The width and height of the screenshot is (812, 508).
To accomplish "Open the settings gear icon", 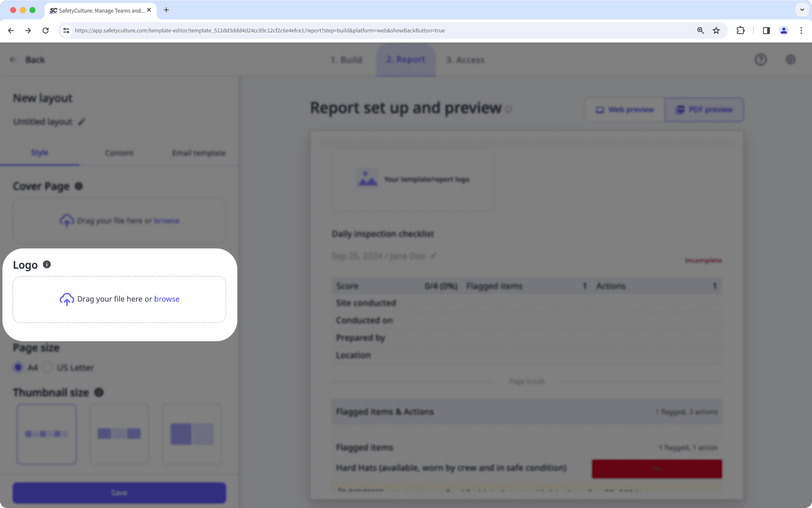I will click(791, 59).
